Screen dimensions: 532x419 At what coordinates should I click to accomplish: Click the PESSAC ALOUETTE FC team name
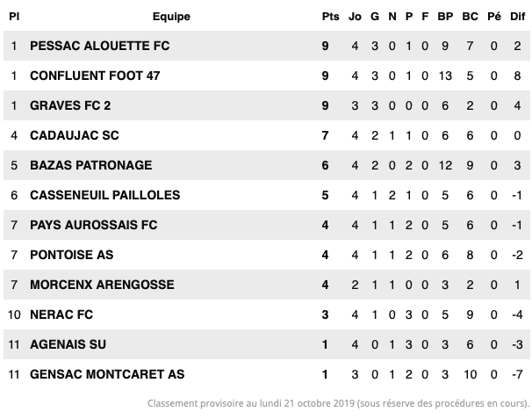pyautogui.click(x=100, y=46)
